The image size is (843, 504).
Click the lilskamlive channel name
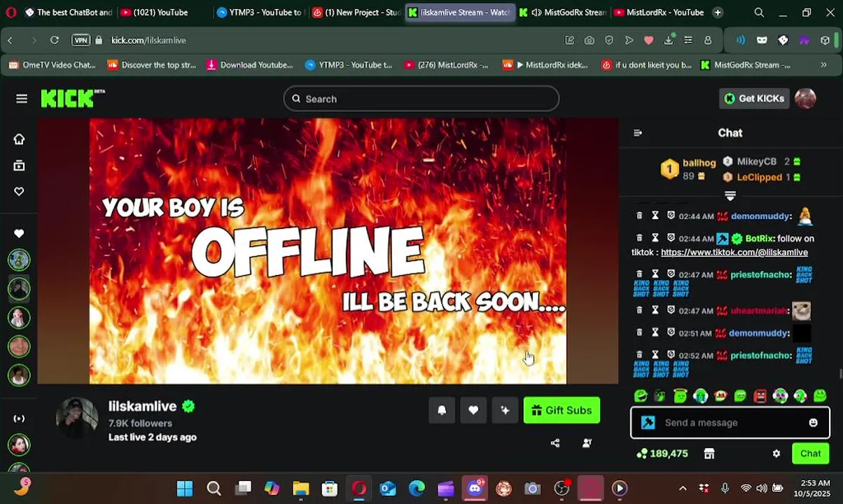[x=143, y=406]
